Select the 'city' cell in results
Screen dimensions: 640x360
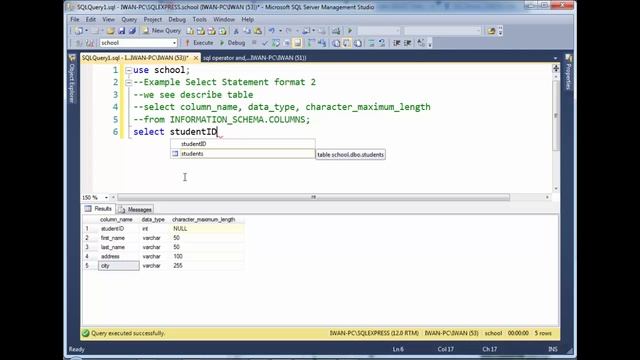tap(119, 266)
